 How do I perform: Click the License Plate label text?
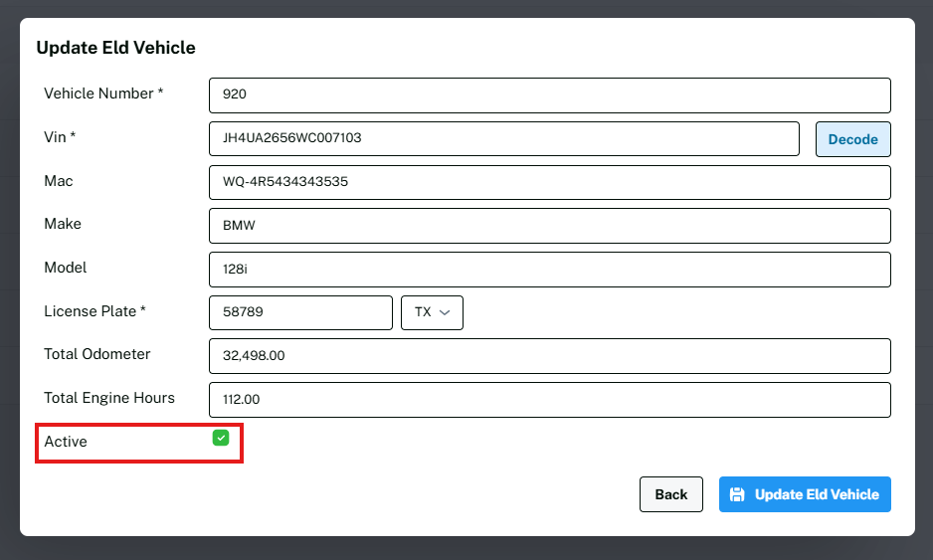coord(94,311)
